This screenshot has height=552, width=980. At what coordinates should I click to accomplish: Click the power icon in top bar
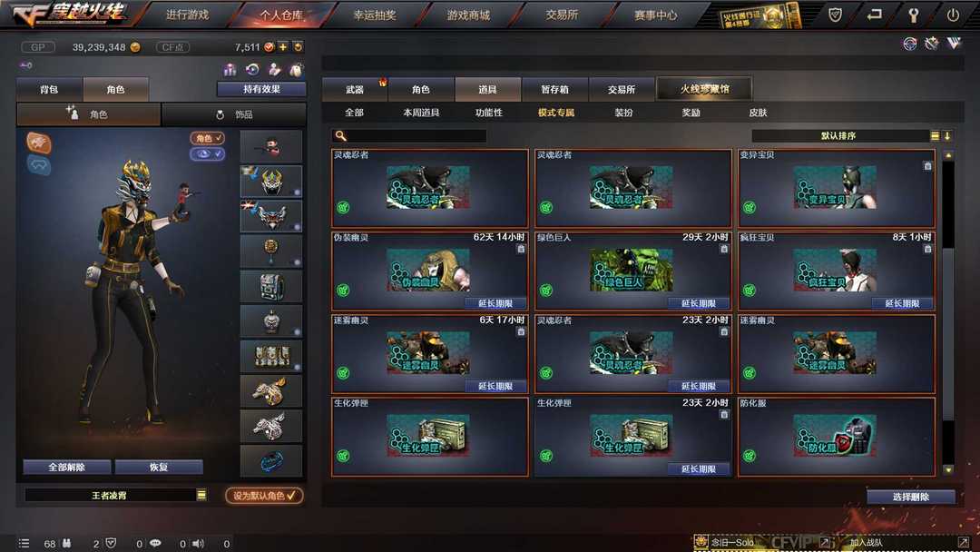point(953,15)
